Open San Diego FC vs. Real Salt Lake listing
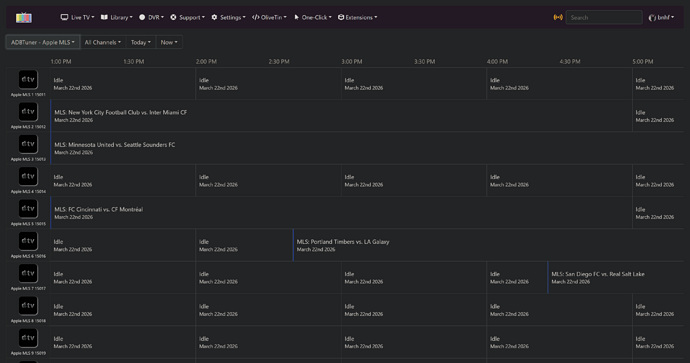The height and width of the screenshot is (363, 690). coord(616,278)
